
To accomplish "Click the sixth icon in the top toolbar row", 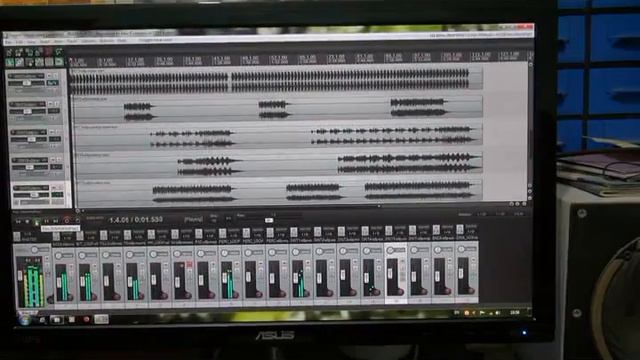I will [x=59, y=52].
